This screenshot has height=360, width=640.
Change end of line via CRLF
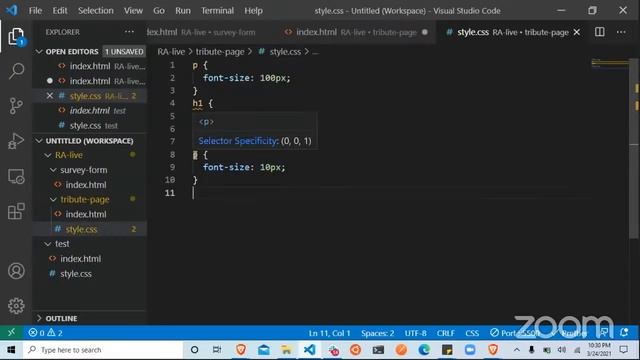coord(446,333)
